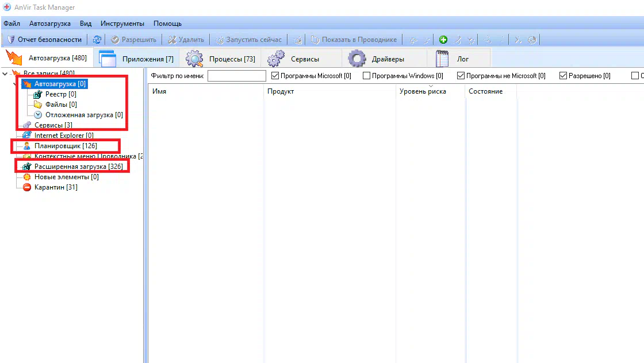Select Internet Explorer [0] tree entry

coord(63,136)
